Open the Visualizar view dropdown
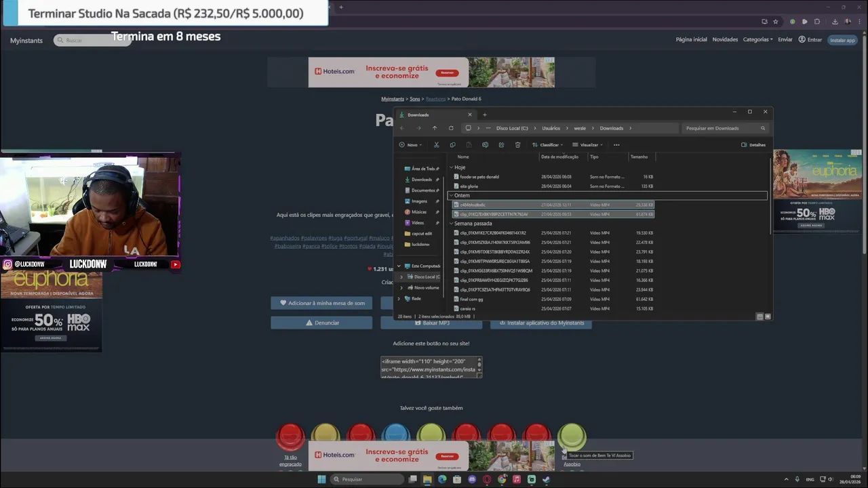Screen dimensions: 868x488 pos(588,144)
